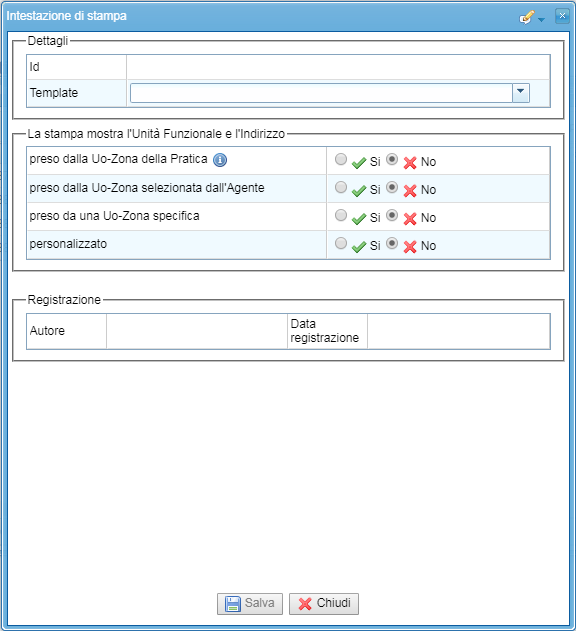Open the small arrow next to the pencil icon

click(541, 19)
